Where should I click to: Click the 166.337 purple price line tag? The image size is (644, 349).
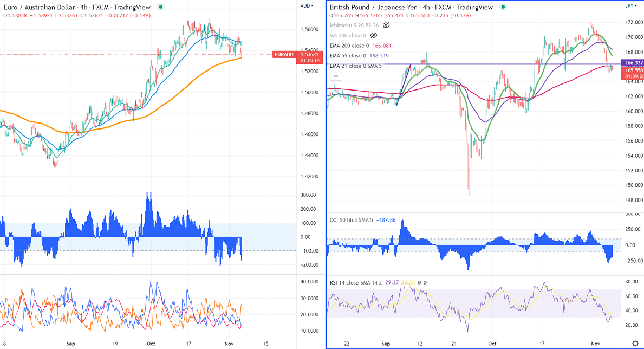coord(633,63)
